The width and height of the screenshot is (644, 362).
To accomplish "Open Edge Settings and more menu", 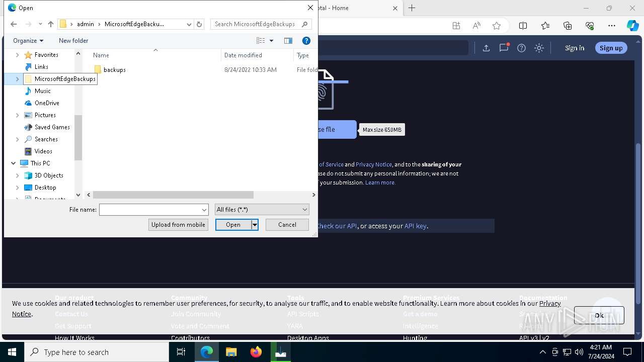I will (x=612, y=26).
